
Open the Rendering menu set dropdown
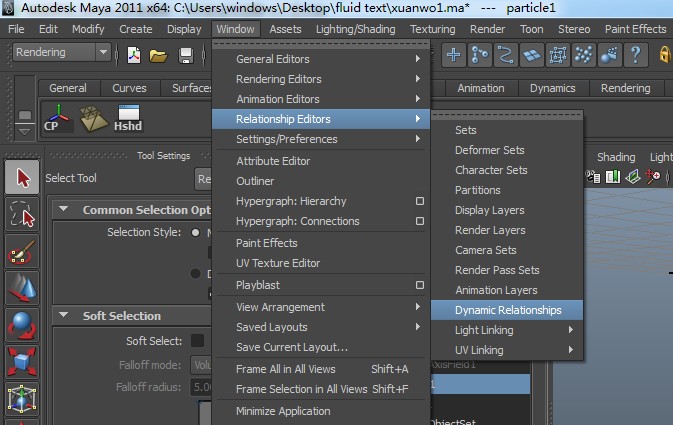61,52
